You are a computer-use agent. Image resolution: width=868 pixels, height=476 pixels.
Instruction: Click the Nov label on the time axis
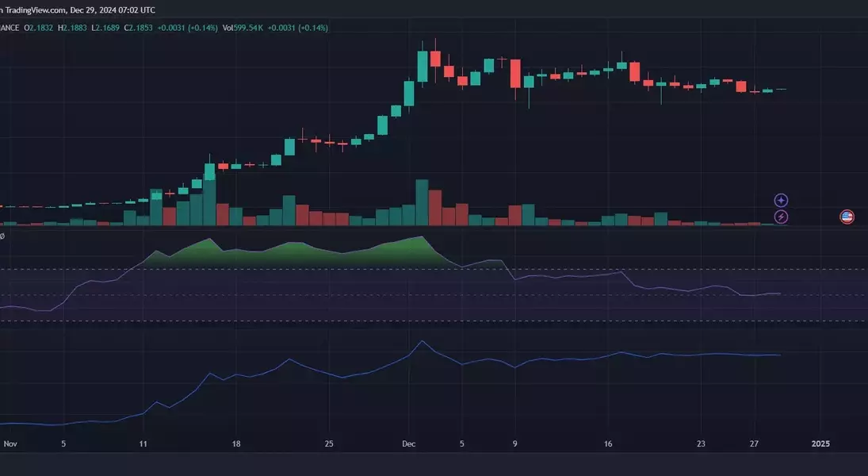10,443
